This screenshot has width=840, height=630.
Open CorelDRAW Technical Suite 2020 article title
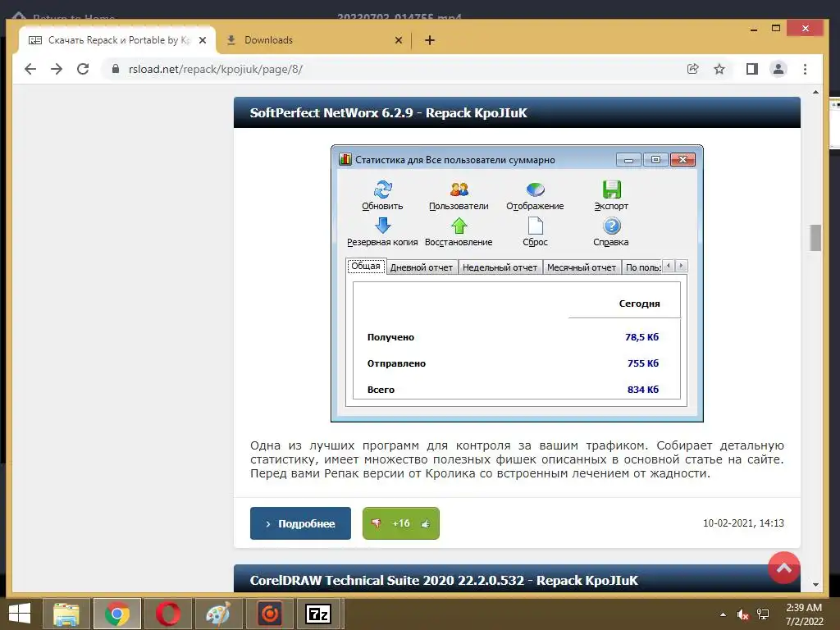[444, 581]
